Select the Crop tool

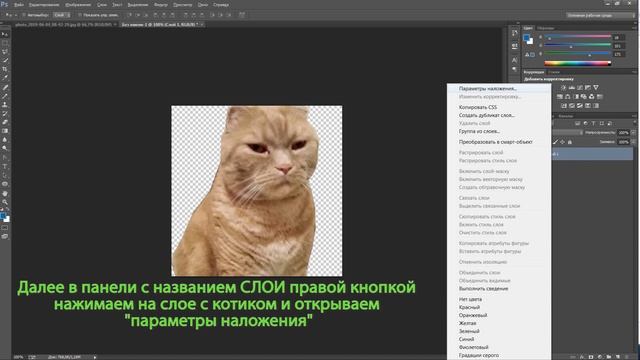pos(5,69)
